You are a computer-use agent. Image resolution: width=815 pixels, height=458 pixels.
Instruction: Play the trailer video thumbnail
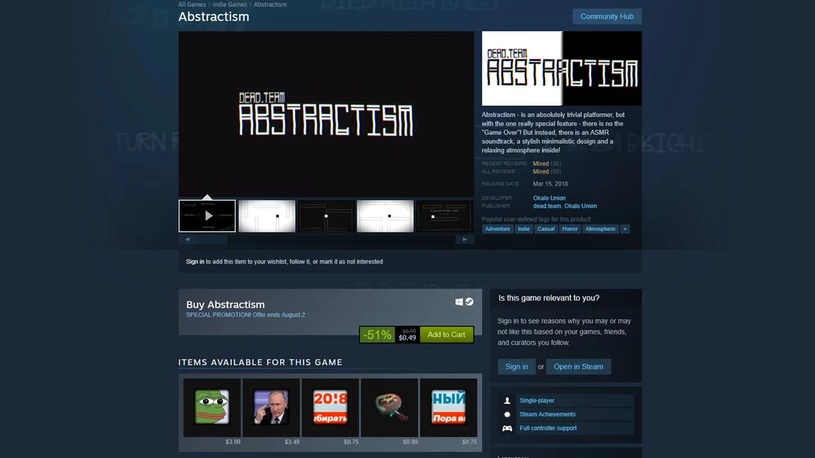207,216
